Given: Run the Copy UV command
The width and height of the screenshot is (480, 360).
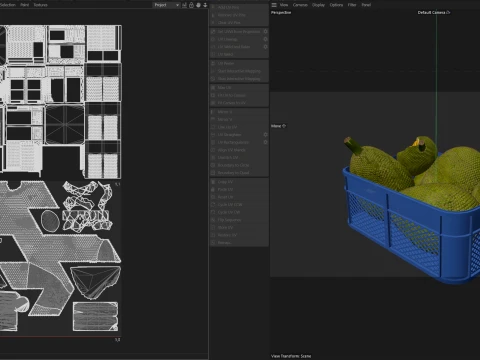Looking at the screenshot, I should [239, 182].
